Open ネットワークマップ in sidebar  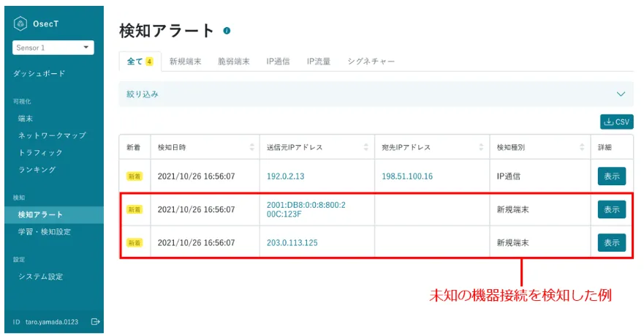pos(52,135)
